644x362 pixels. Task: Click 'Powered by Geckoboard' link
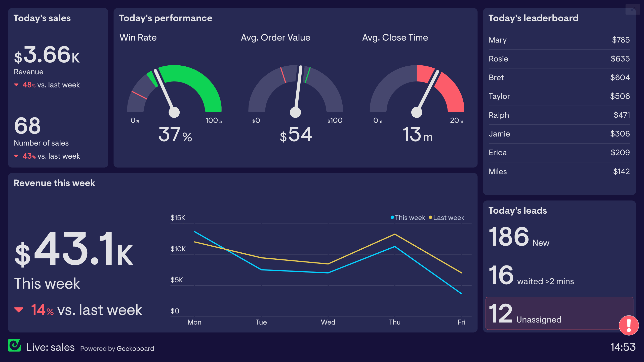tap(117, 349)
